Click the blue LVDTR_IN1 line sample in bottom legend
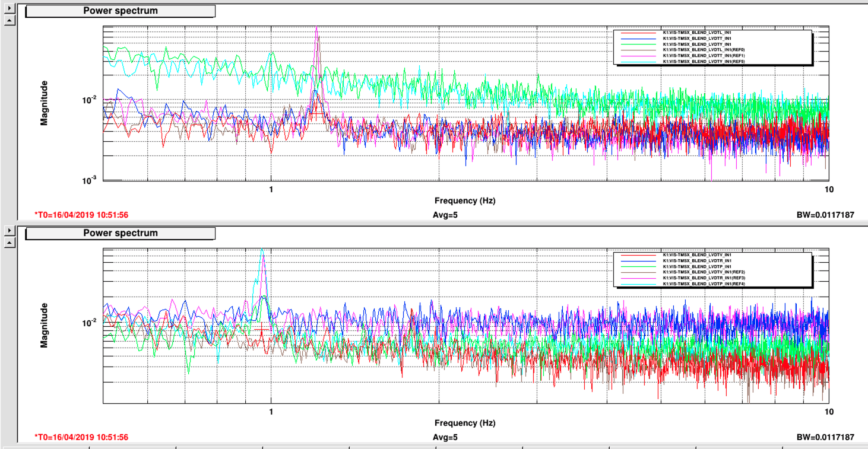 [x=638, y=260]
